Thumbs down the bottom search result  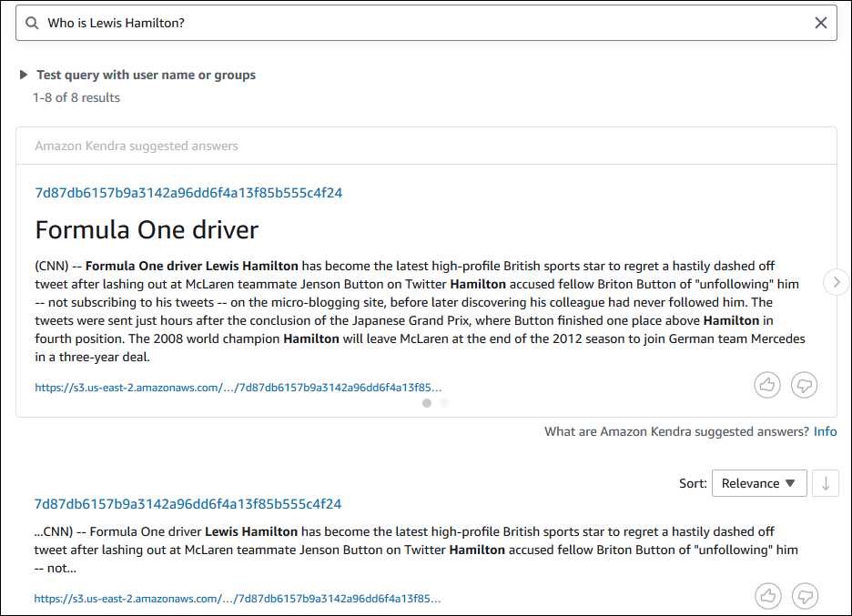[805, 596]
